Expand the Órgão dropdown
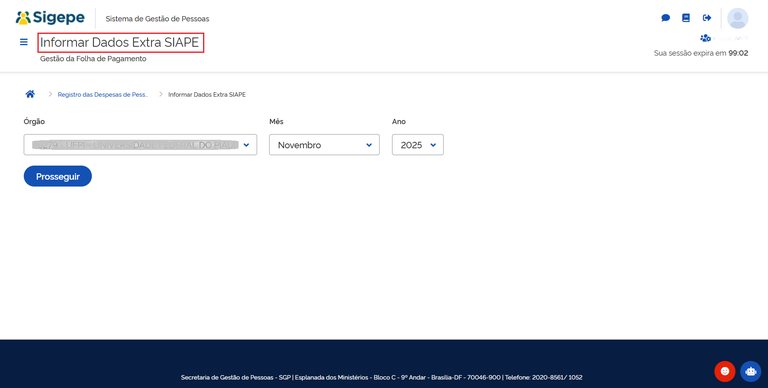The height and width of the screenshot is (388, 768). click(x=140, y=145)
